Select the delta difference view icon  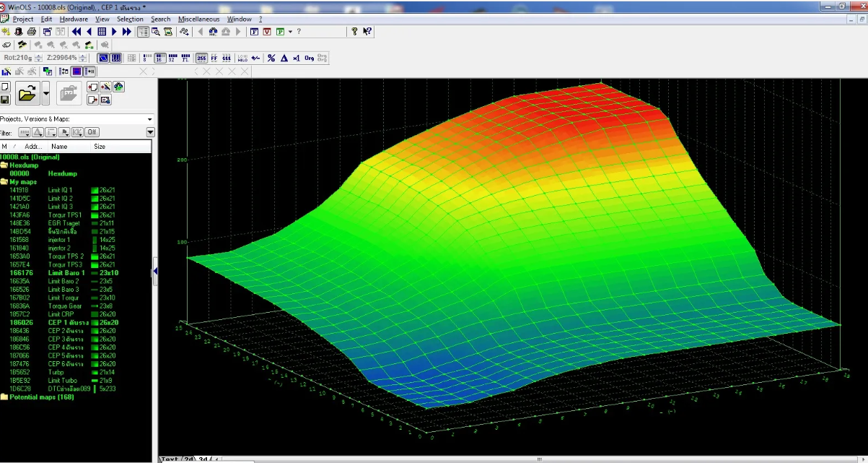[284, 58]
